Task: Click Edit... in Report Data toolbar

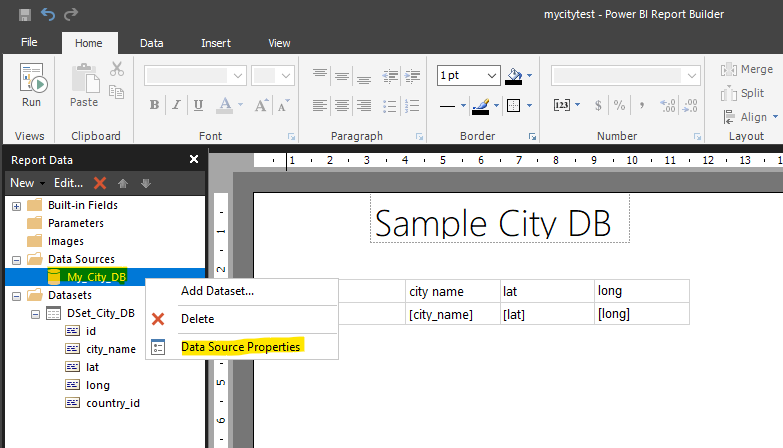Action: 68,183
